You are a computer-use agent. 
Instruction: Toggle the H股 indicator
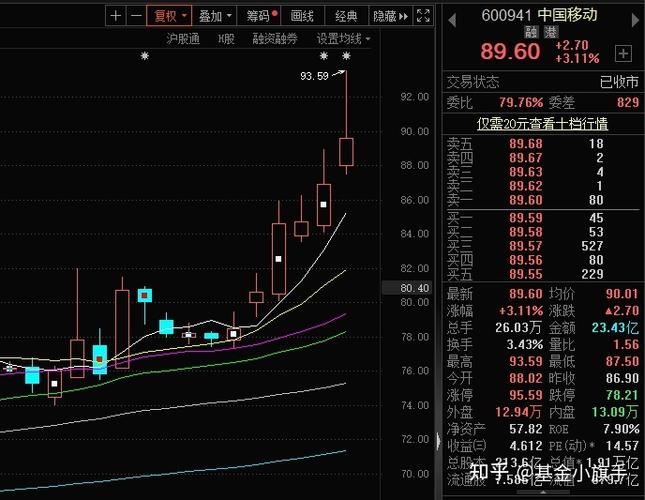[226, 39]
